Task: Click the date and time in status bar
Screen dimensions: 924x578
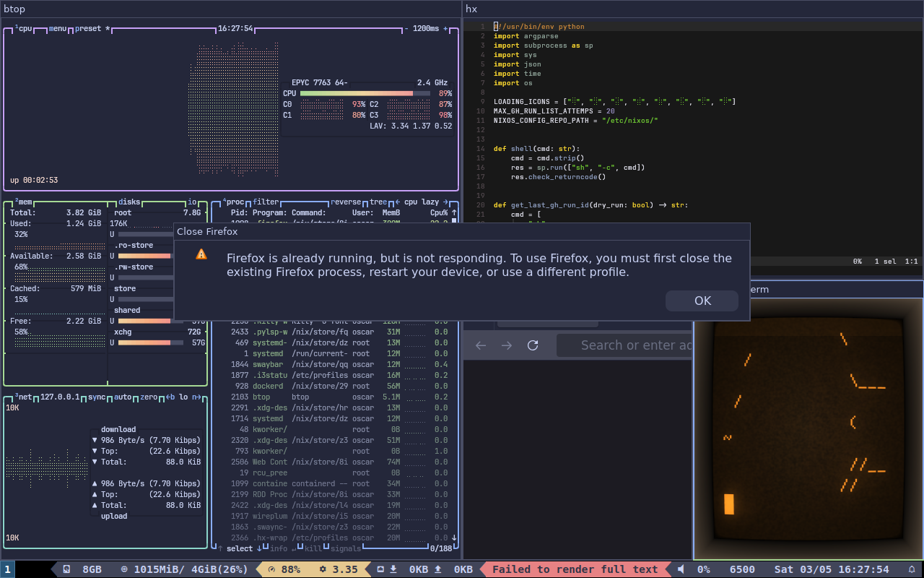Action: click(x=832, y=569)
